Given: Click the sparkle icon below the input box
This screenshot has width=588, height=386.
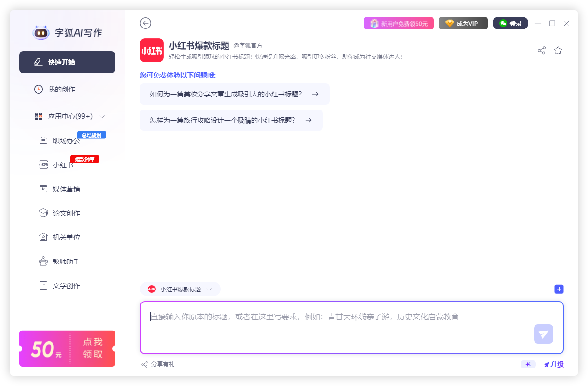Looking at the screenshot, I should pos(528,364).
